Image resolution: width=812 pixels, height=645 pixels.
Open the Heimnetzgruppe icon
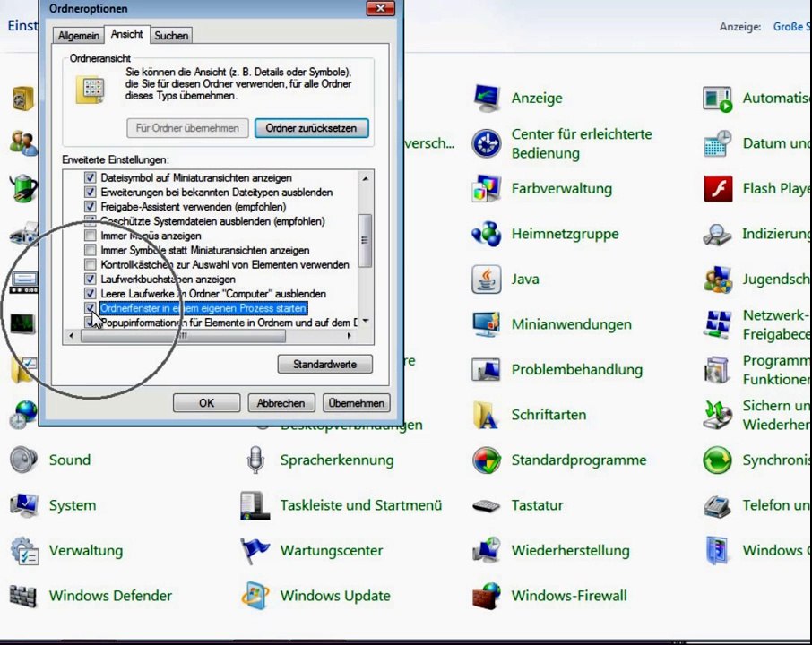click(x=487, y=234)
